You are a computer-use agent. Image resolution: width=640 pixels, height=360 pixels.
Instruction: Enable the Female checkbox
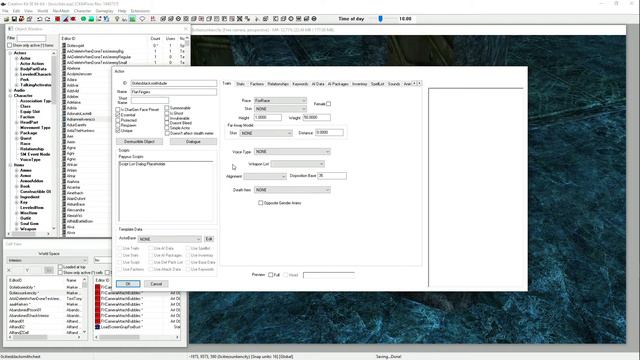(x=329, y=104)
